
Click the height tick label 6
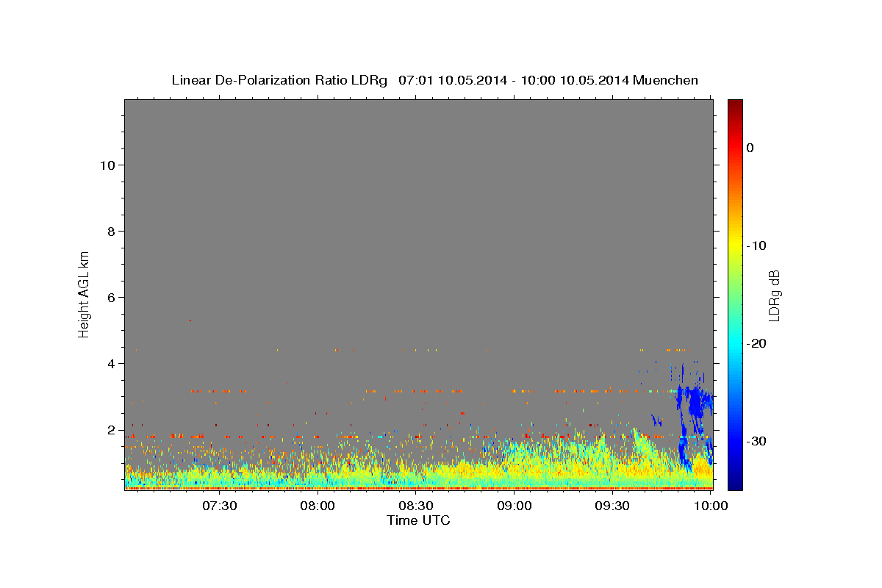point(110,298)
